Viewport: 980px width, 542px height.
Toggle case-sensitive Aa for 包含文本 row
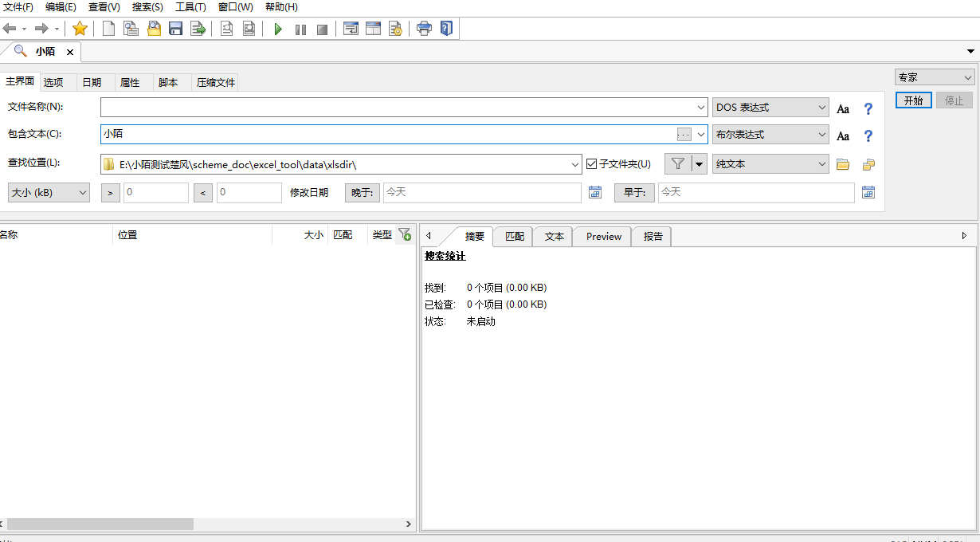(x=843, y=136)
